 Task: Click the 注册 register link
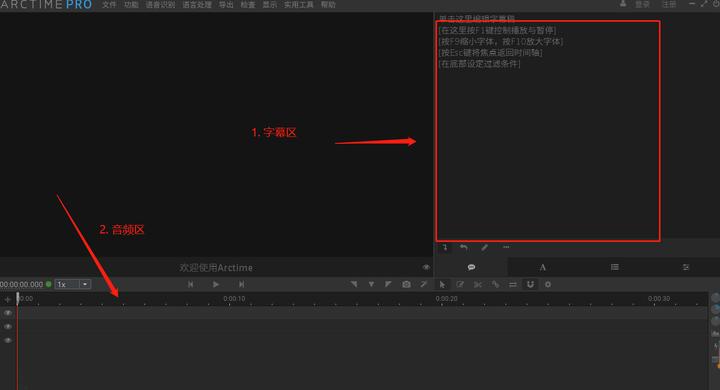(x=669, y=4)
